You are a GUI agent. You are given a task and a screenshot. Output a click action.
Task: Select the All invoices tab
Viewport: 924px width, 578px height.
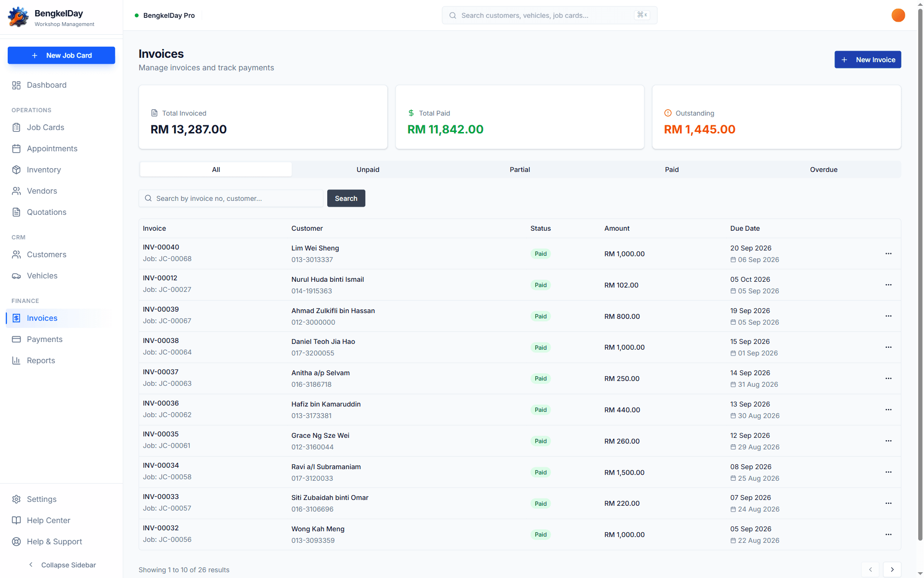[x=216, y=170]
